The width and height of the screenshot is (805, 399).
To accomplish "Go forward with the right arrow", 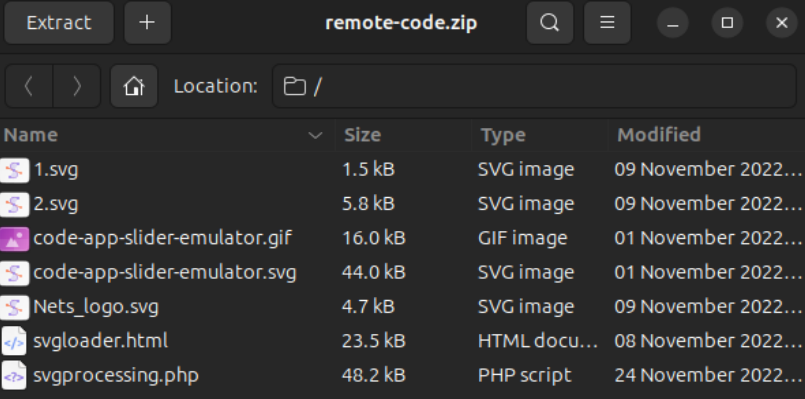I will [x=77, y=86].
